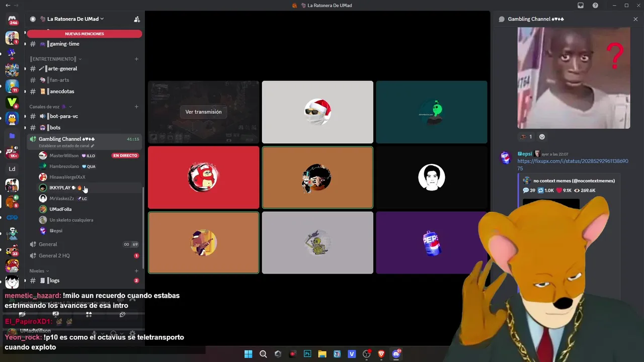Select Un skeleto cualquiera in voice list
This screenshot has width=644, height=362.
point(89,220)
